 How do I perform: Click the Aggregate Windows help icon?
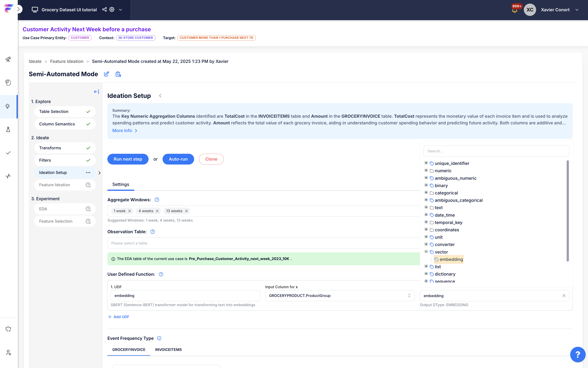pos(157,200)
